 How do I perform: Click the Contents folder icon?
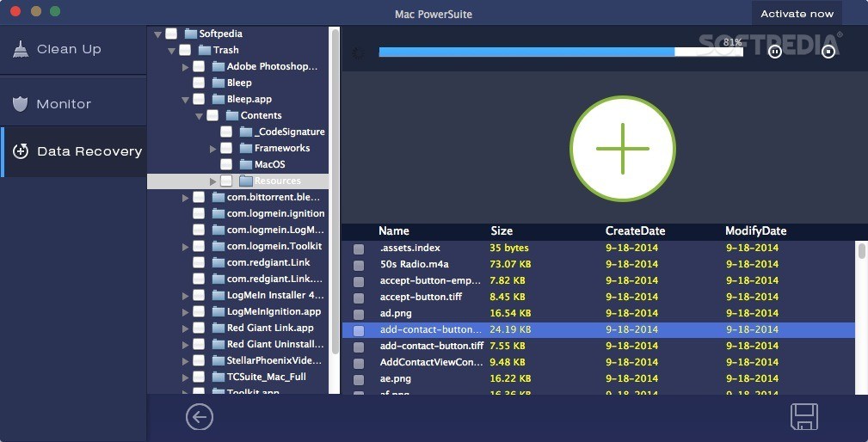pos(232,115)
